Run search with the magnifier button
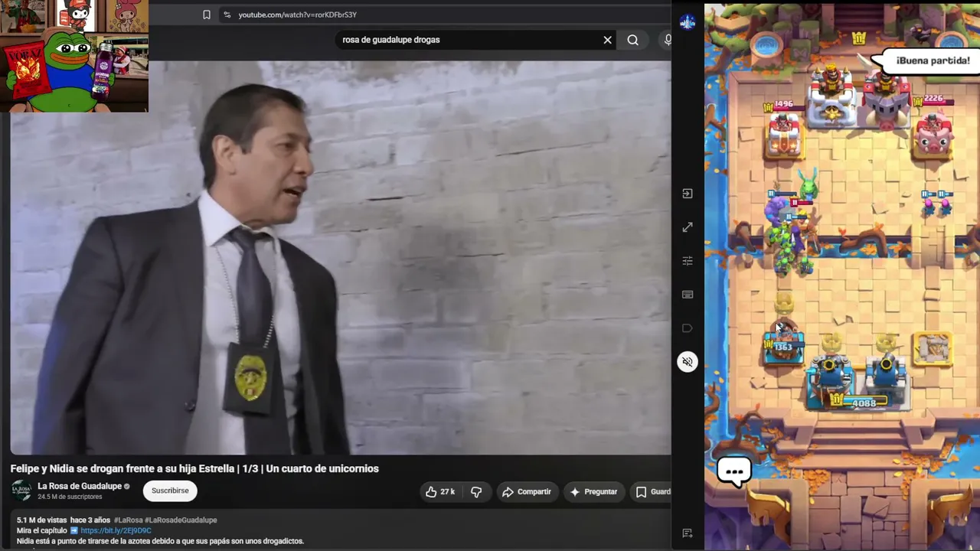This screenshot has width=980, height=551. 632,40
